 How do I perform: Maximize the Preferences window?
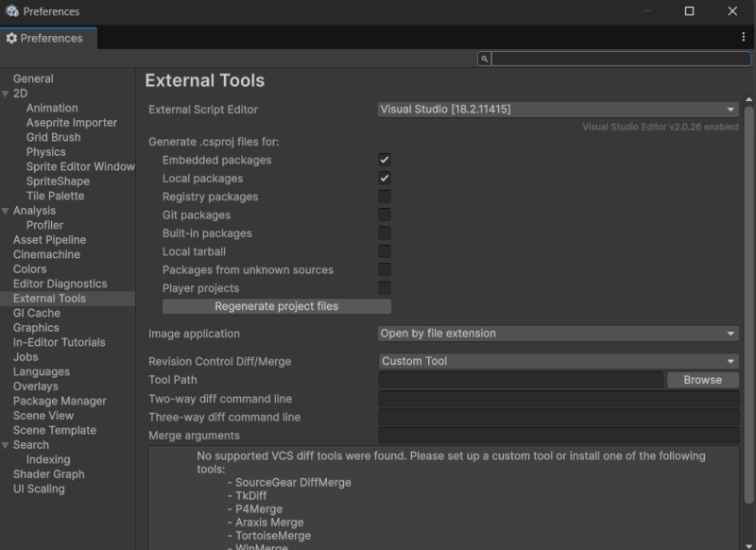pyautogui.click(x=689, y=11)
